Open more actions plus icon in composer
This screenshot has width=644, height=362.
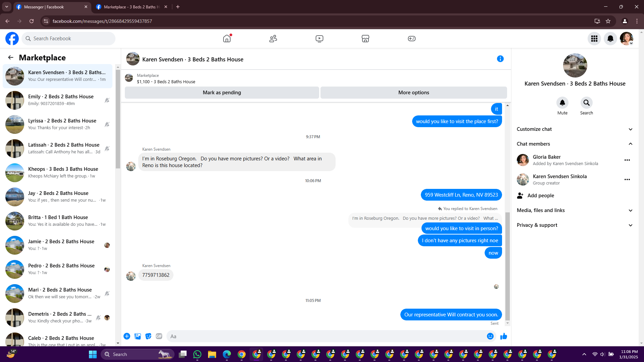[127, 336]
